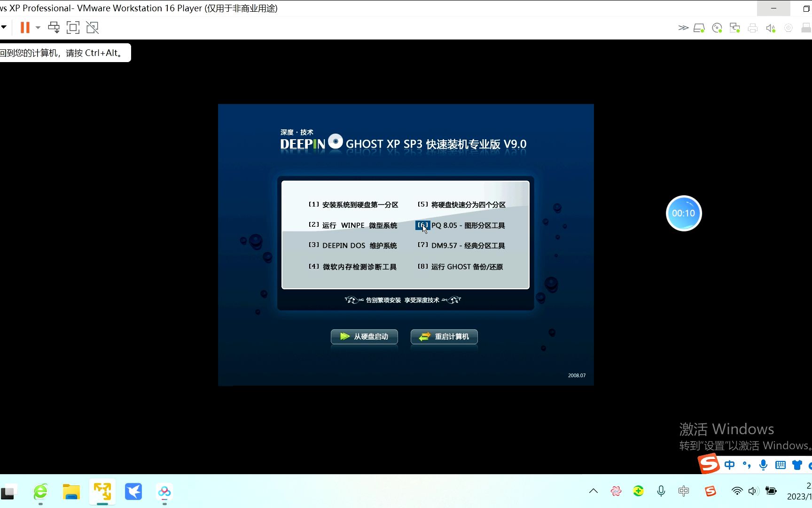Select option 2 run WINPE mini system
The height and width of the screenshot is (508, 812).
coord(353,225)
